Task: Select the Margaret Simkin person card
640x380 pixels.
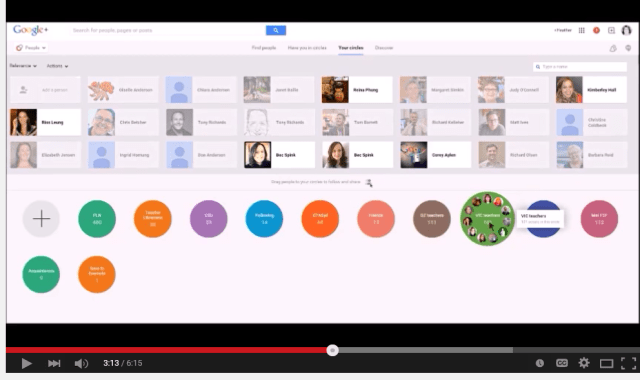Action: [435, 90]
